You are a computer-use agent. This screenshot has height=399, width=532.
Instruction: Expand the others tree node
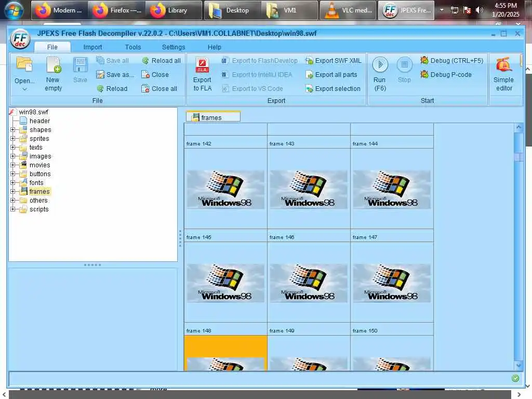pyautogui.click(x=13, y=200)
